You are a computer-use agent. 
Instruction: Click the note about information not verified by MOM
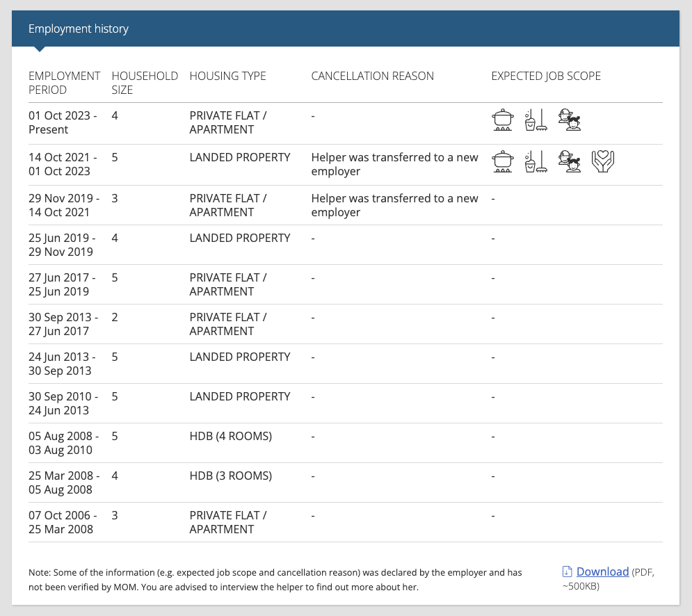pyautogui.click(x=275, y=579)
